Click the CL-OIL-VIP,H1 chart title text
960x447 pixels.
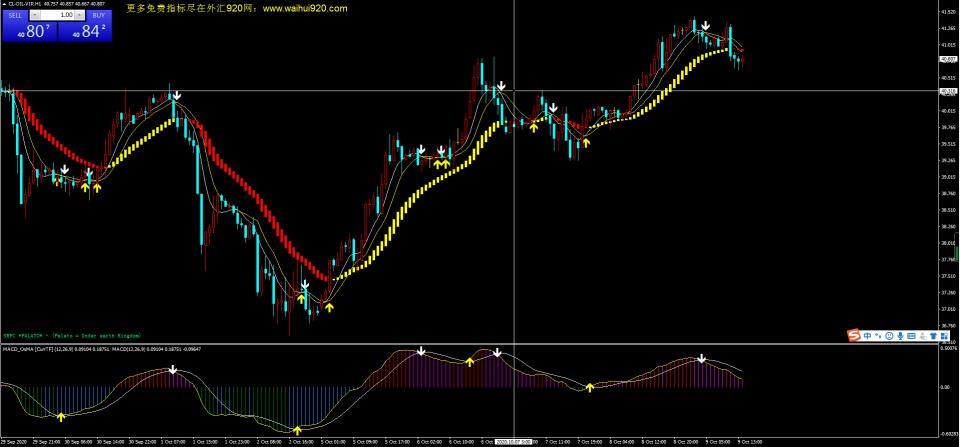[24, 4]
